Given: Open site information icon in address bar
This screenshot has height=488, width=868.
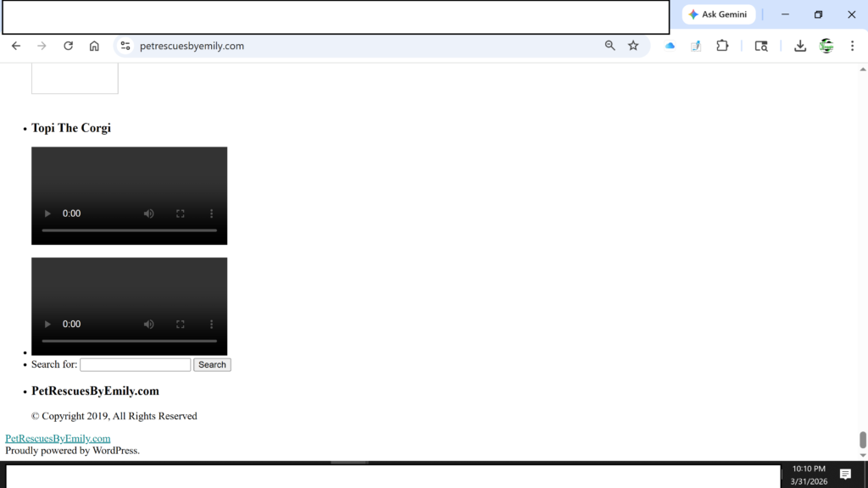Looking at the screenshot, I should point(125,46).
